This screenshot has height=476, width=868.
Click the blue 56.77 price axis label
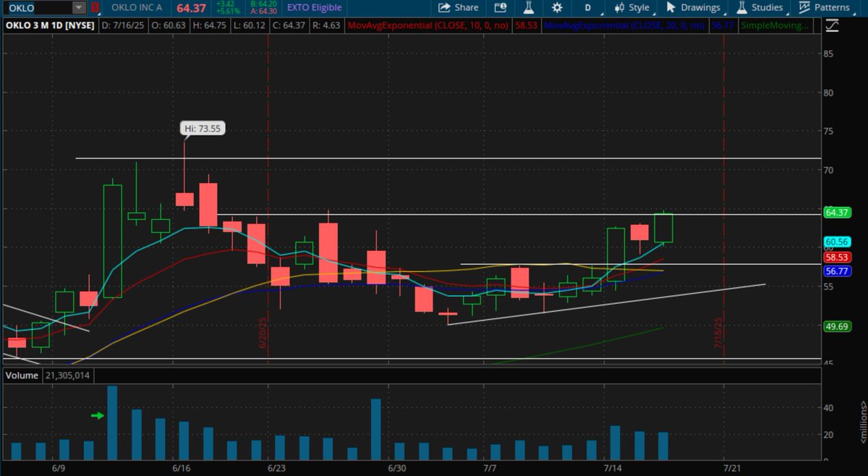tap(836, 271)
